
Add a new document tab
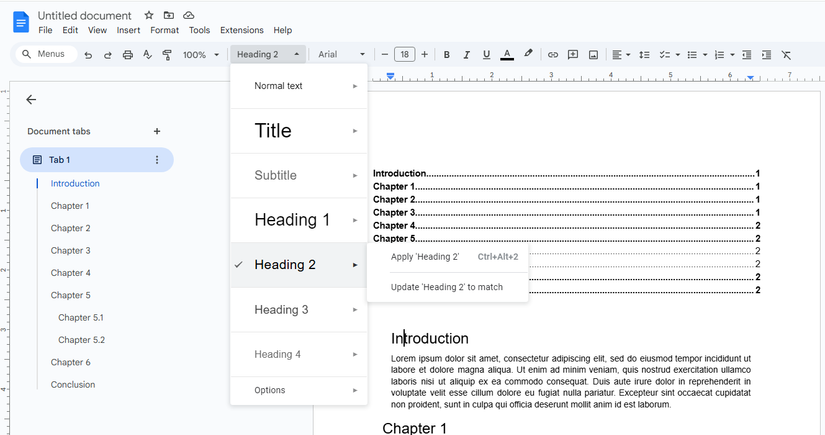point(157,131)
